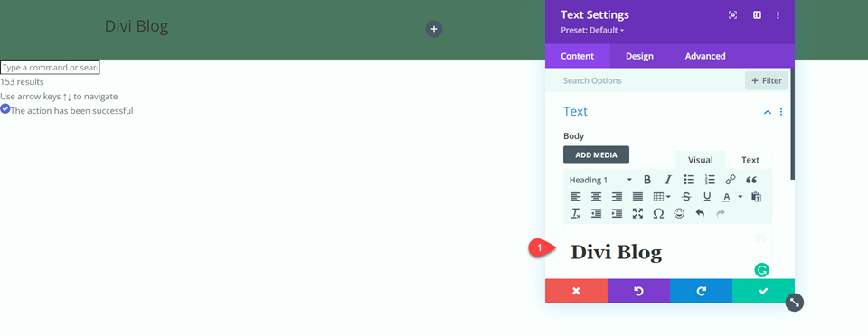
Task: Click the settings panel scrollbar
Action: point(792,125)
